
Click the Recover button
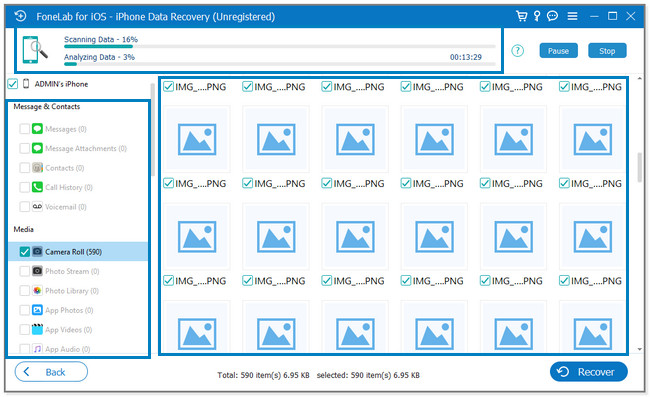click(589, 372)
